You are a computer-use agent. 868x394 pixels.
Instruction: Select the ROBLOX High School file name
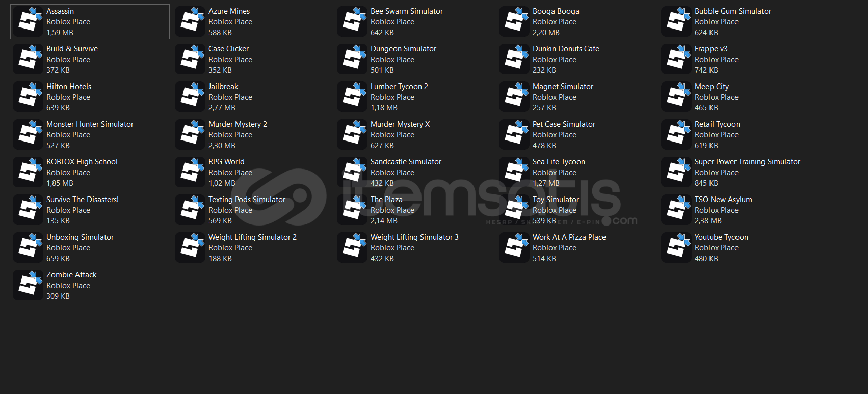click(x=82, y=162)
